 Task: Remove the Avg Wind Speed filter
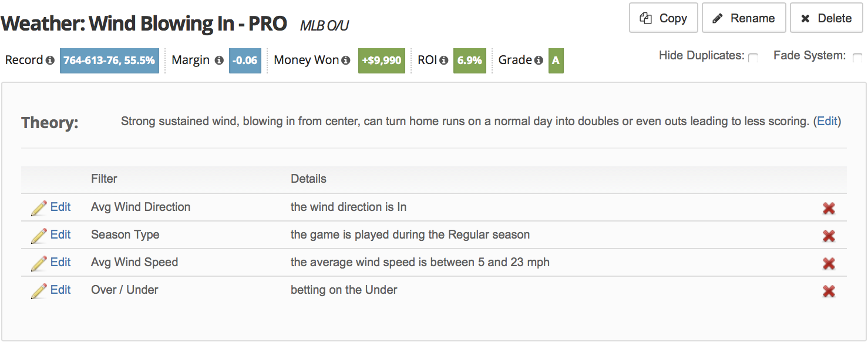point(829,263)
